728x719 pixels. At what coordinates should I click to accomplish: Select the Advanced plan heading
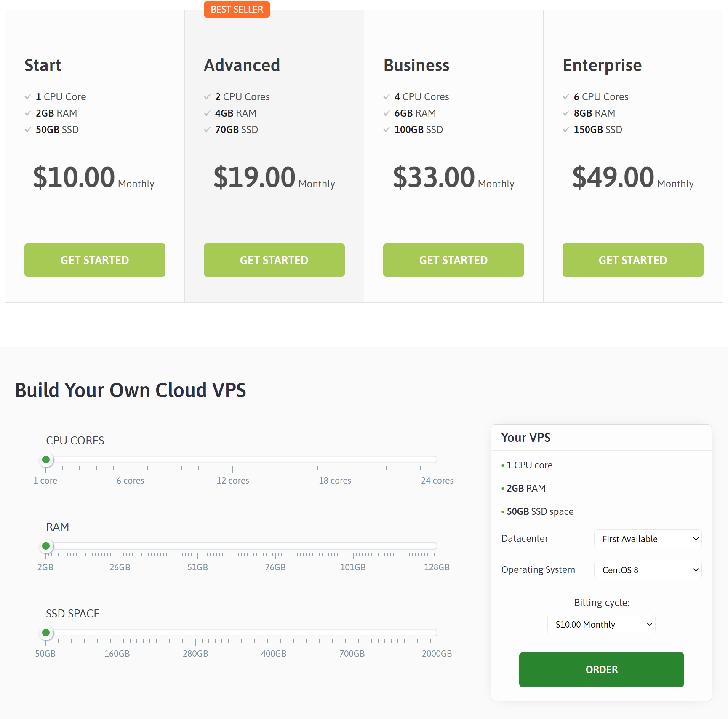[242, 65]
